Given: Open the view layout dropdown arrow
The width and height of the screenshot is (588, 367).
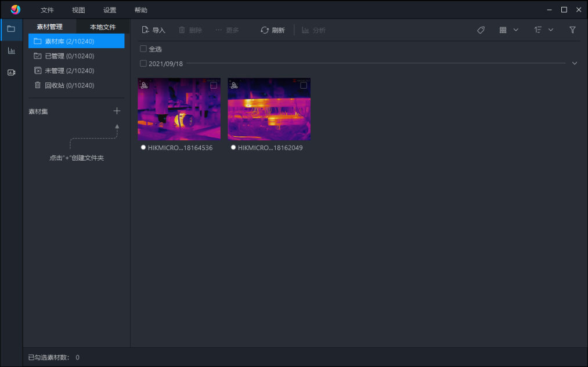Looking at the screenshot, I should [516, 30].
